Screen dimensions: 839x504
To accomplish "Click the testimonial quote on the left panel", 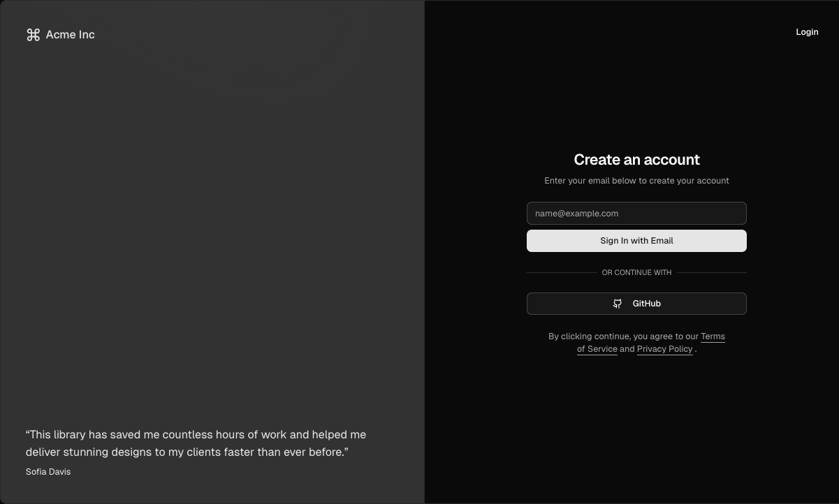I will [x=196, y=443].
